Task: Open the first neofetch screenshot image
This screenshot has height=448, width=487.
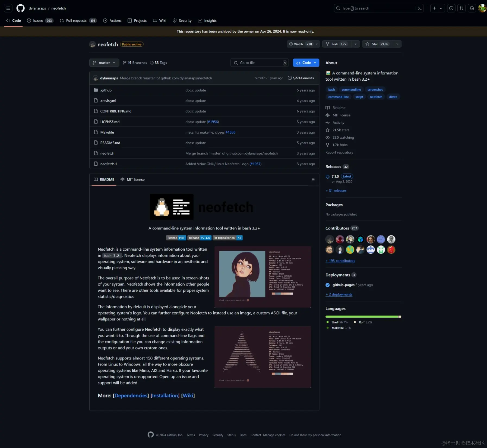Action: (263, 277)
